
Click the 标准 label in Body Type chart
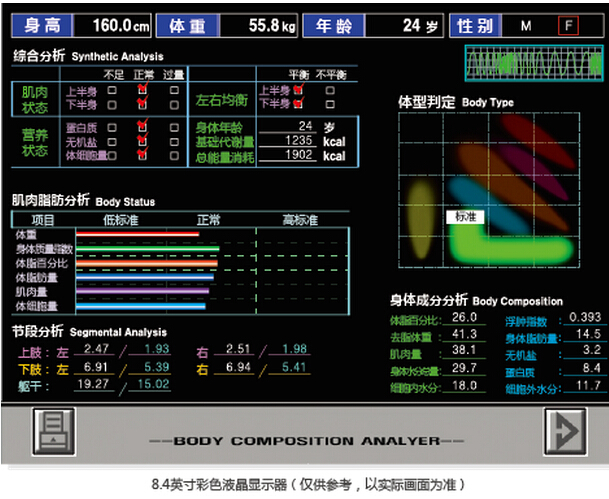coord(464,216)
